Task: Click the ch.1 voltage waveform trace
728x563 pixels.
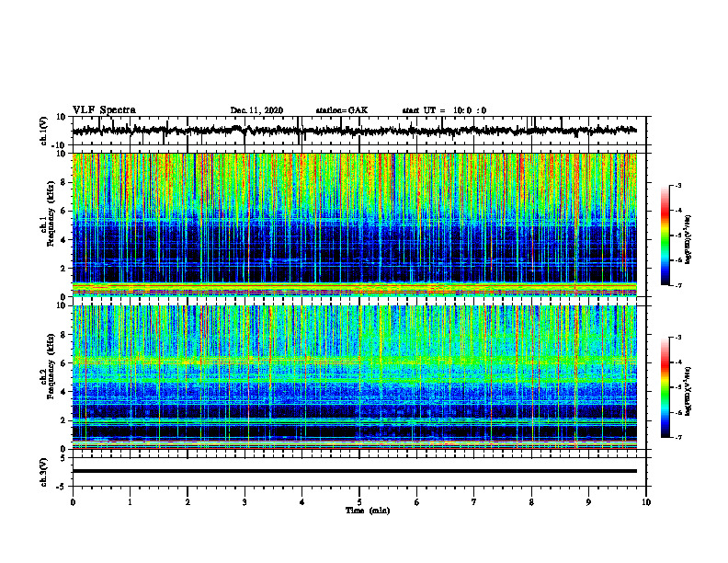Action: [354, 131]
